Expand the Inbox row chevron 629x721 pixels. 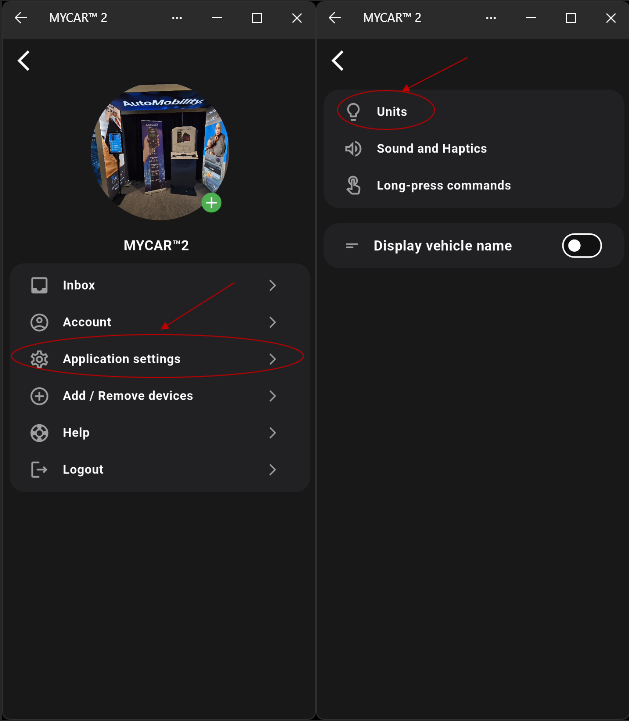(273, 285)
